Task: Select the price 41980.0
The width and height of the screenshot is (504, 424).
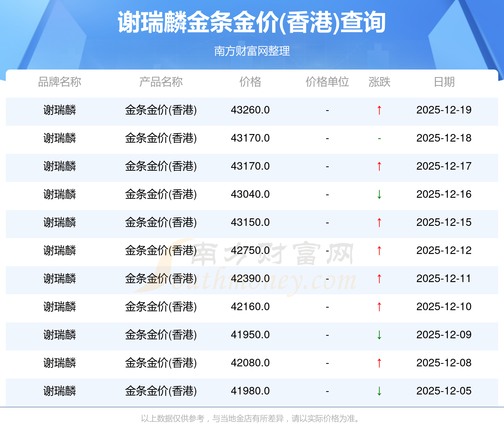Action: [250, 391]
